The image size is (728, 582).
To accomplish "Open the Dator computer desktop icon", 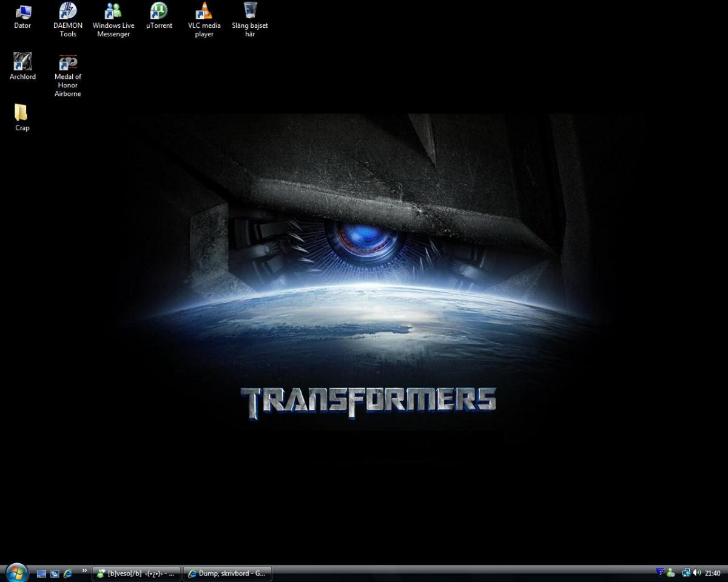I will [22, 16].
